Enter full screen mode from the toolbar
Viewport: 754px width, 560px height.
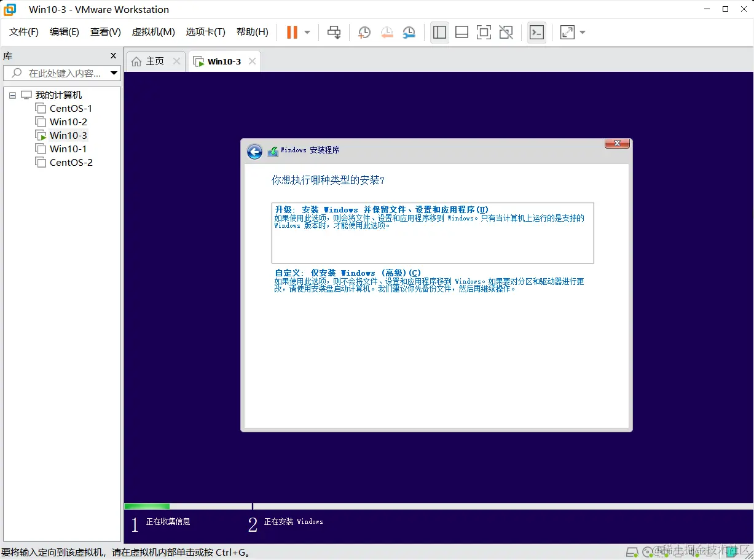[x=484, y=33]
